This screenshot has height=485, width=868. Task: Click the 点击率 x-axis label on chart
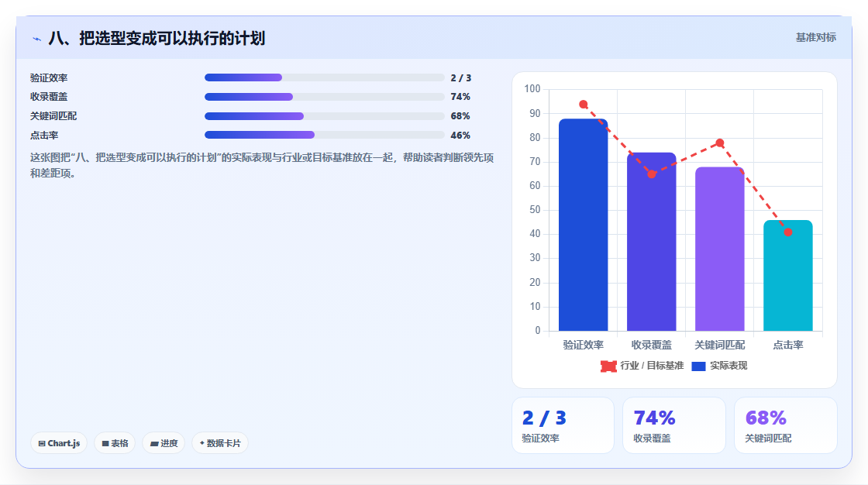coord(787,345)
